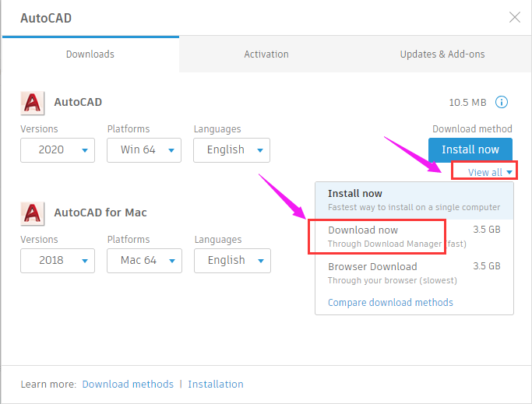The image size is (532, 404).
Task: Open AutoCAD English Languages dropdown
Action: (232, 150)
